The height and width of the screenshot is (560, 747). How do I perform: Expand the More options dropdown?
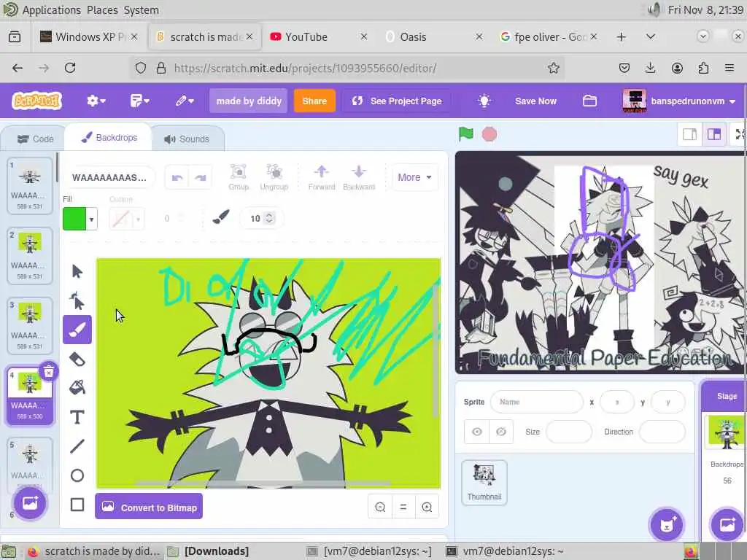tap(414, 177)
